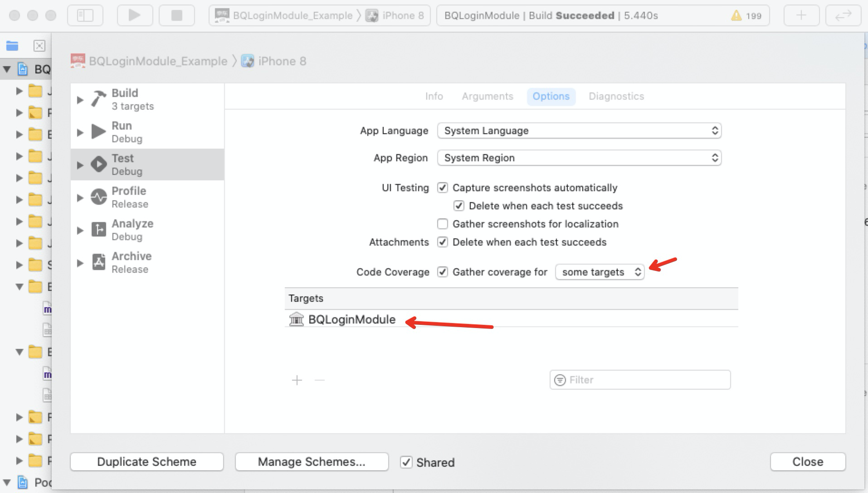
Task: Click the plus Library toolbar button
Action: (x=801, y=15)
